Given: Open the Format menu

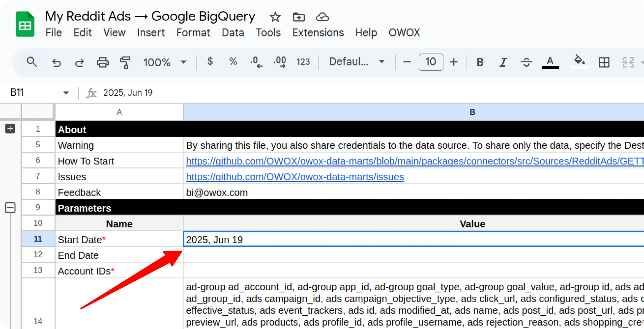Looking at the screenshot, I should [x=193, y=33].
